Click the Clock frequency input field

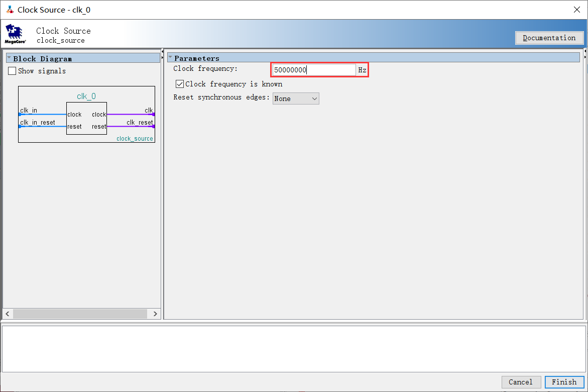pyautogui.click(x=313, y=70)
